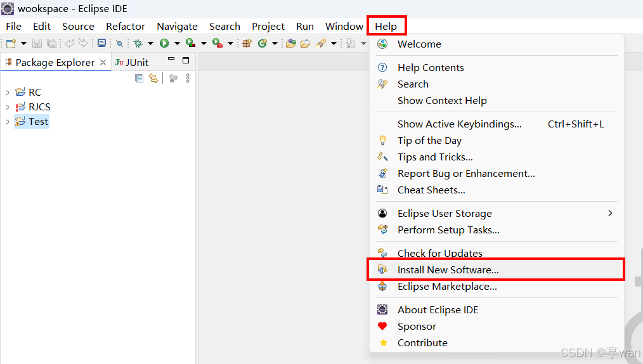Maximize the Package Explorer view
The width and height of the screenshot is (643, 364).
(x=186, y=60)
